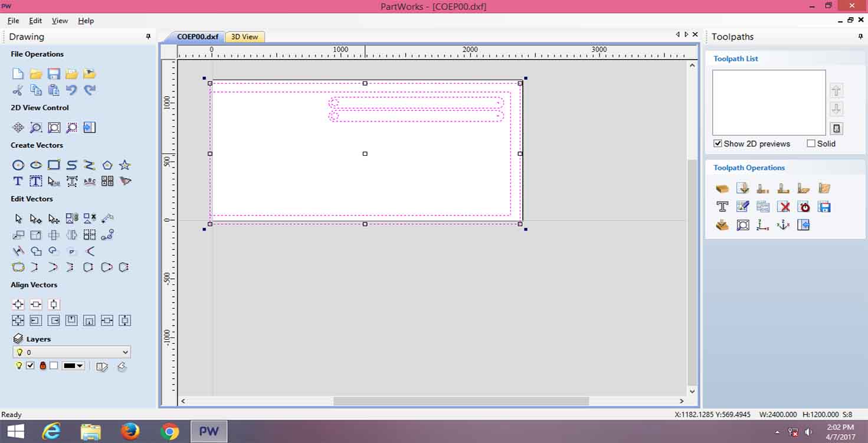Move toolpath down in list

click(836, 109)
